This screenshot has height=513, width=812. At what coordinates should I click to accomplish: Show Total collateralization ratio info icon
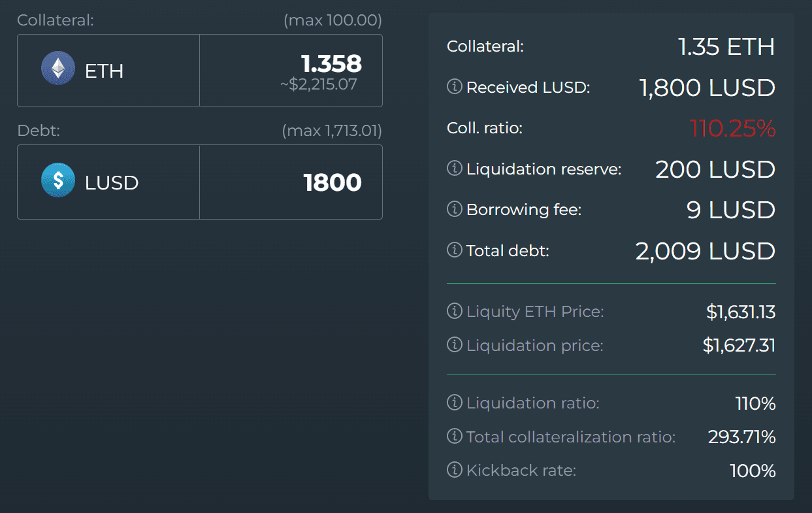point(454,437)
